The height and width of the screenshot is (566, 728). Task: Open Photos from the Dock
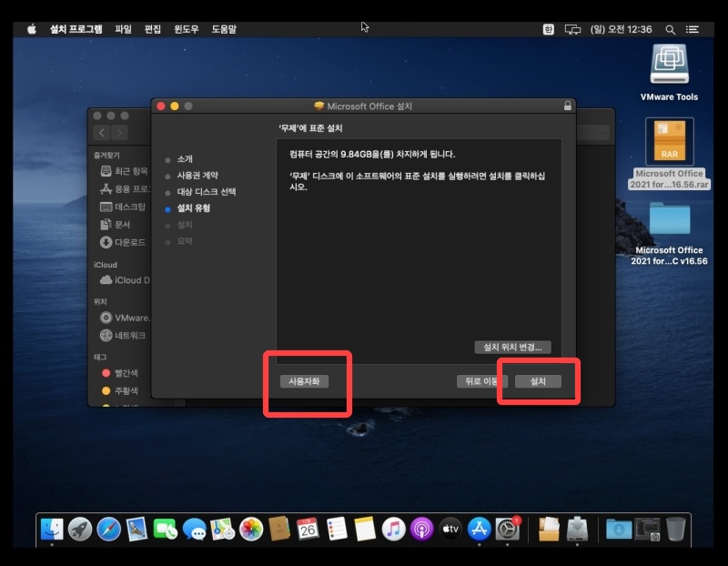[x=251, y=529]
